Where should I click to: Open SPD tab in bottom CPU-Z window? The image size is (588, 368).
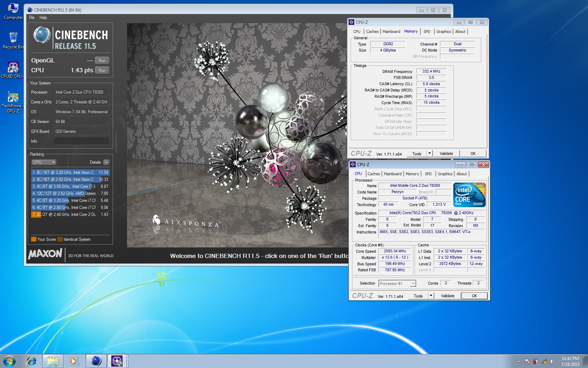(x=428, y=174)
